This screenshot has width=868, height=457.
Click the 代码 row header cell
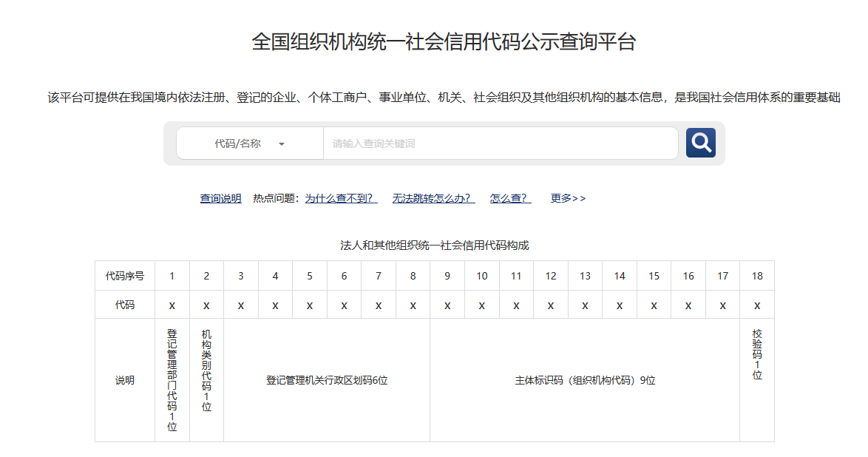[125, 305]
